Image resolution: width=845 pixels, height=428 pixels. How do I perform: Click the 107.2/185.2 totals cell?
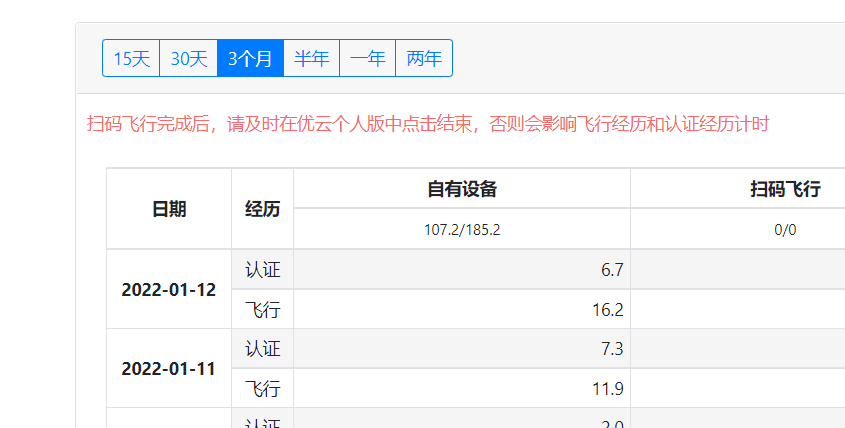462,230
